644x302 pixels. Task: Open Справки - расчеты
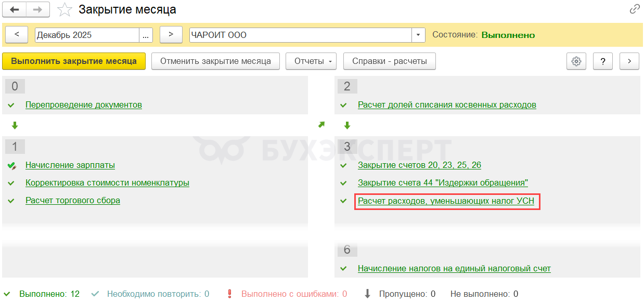tap(389, 61)
